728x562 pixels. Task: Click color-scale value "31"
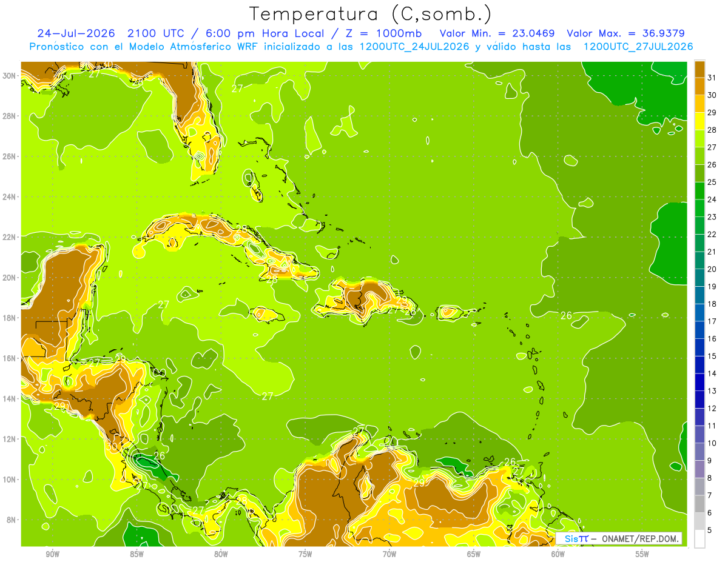(712, 78)
